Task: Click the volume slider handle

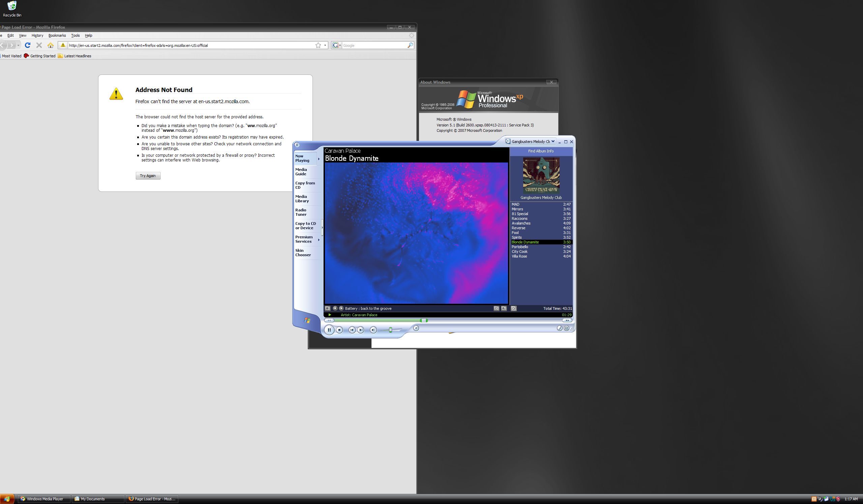Action: [x=390, y=330]
